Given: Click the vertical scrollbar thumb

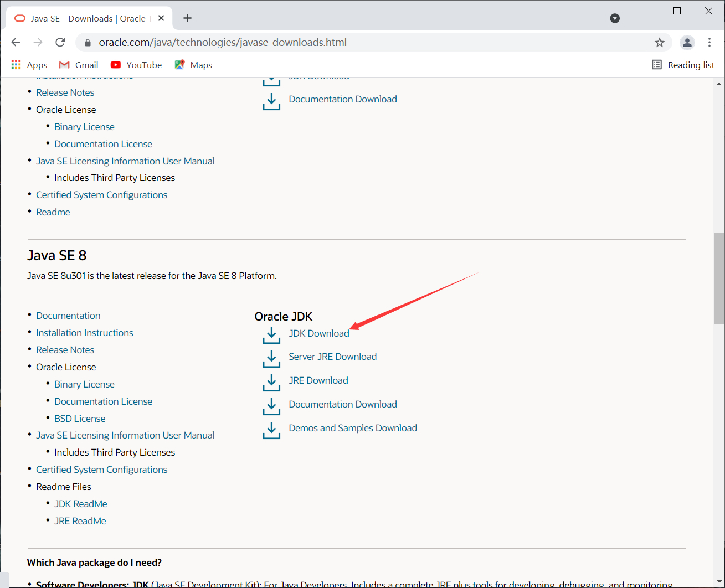Looking at the screenshot, I should (719, 278).
